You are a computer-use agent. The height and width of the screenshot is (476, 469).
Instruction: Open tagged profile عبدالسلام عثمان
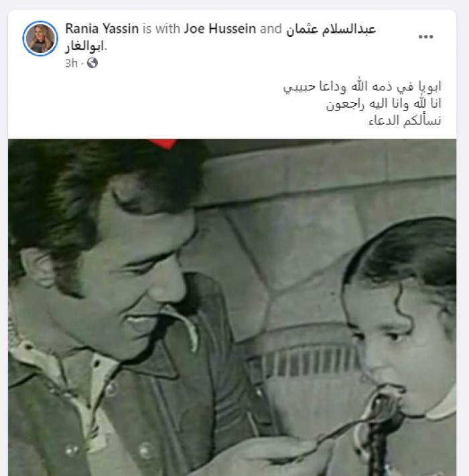331,29
